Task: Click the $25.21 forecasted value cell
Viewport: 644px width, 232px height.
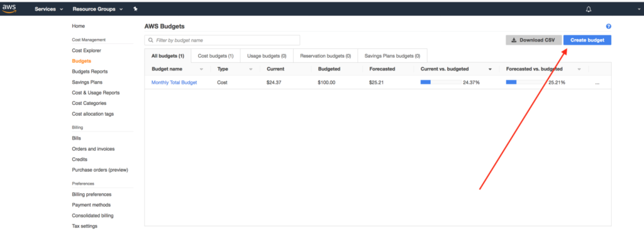Action: coord(376,82)
